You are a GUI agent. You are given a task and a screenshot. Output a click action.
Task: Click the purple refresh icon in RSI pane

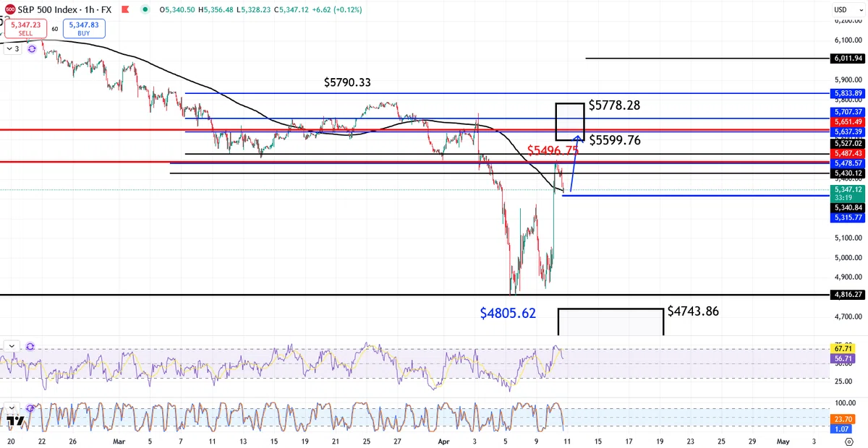coord(30,347)
